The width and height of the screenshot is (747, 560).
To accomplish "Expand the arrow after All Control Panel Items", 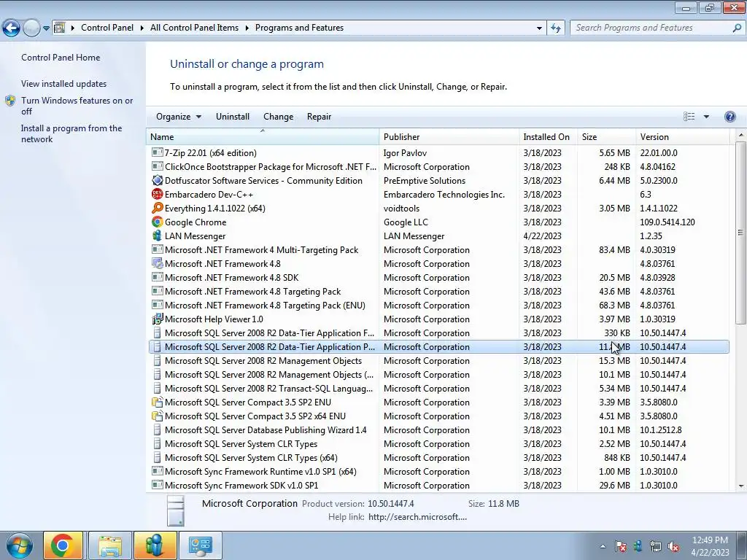I will pyautogui.click(x=247, y=28).
